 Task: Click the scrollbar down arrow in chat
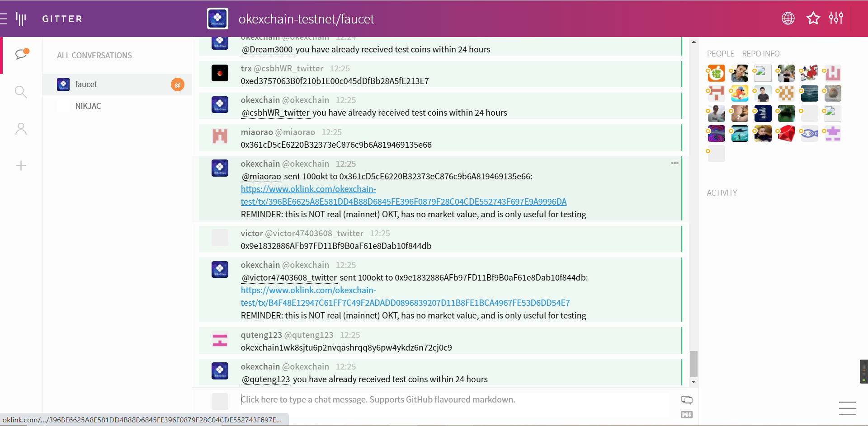(x=693, y=382)
